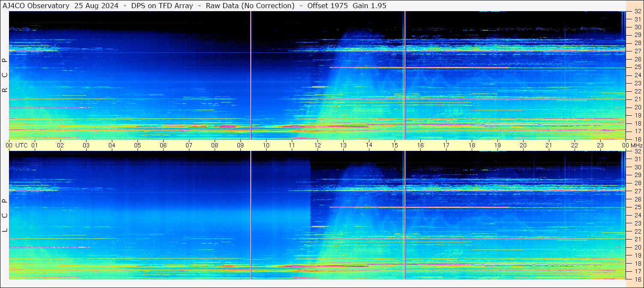Click the 17 MHz label of the LCP panel

[637, 271]
